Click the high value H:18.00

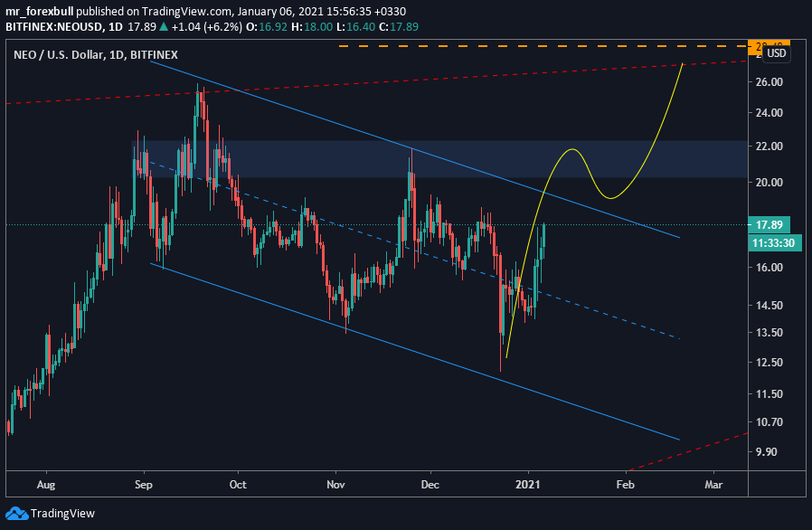tap(312, 26)
